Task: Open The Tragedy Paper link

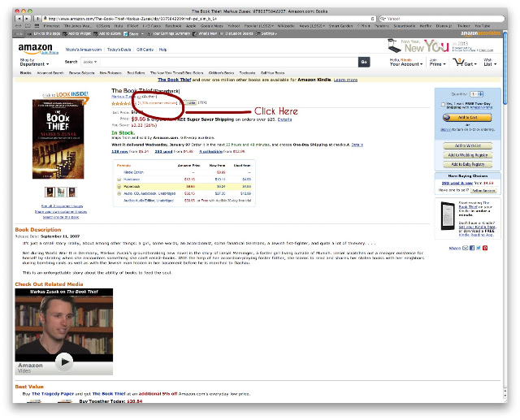Action: point(53,394)
